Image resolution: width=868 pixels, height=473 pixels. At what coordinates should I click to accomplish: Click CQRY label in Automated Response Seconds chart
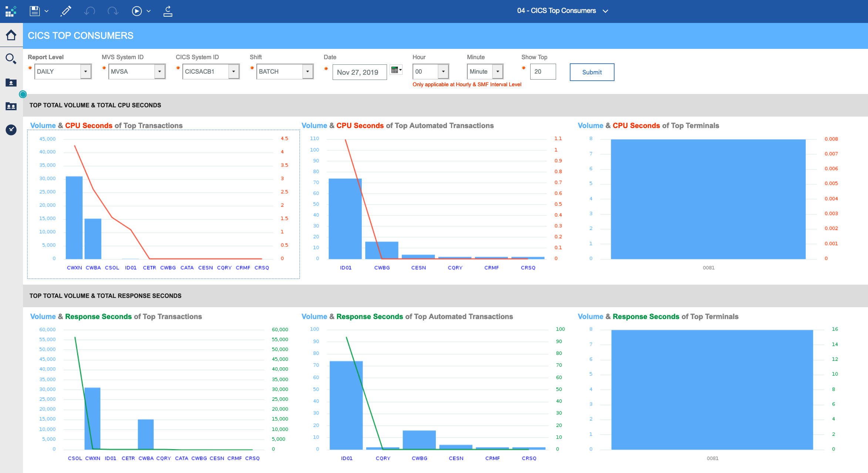click(383, 458)
